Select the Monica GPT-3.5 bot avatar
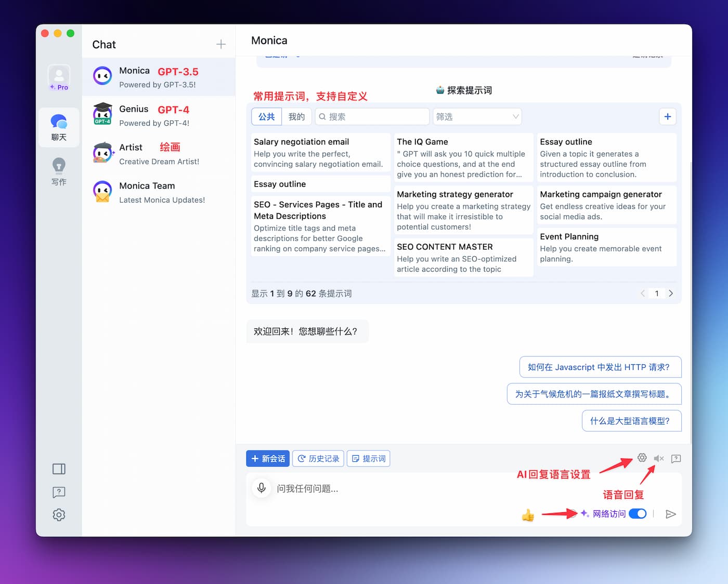The height and width of the screenshot is (584, 728). pyautogui.click(x=102, y=76)
